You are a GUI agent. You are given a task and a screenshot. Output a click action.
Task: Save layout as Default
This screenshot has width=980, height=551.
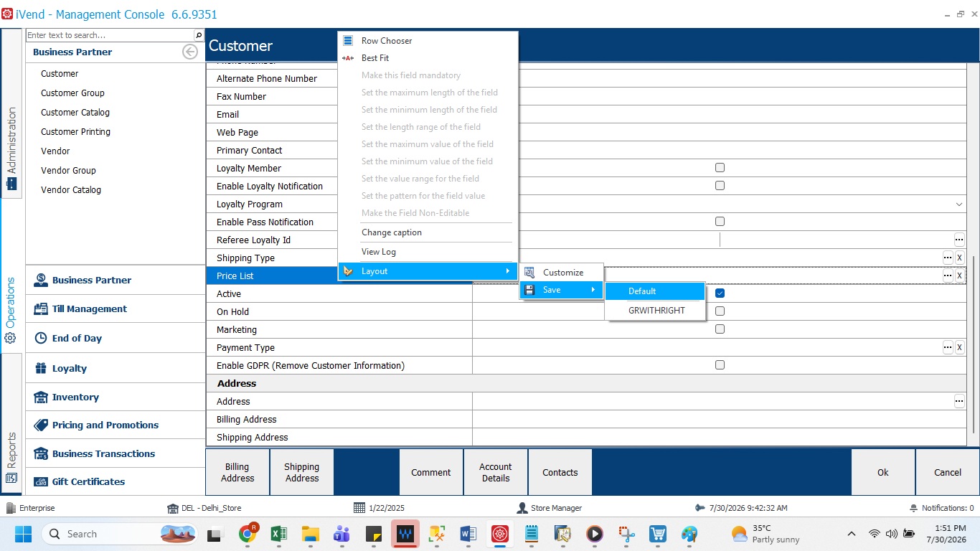point(655,291)
